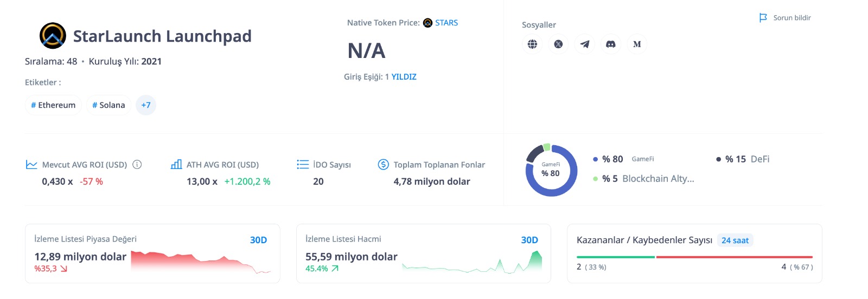Click the Sorun bildir report link
This screenshot has height=299, width=868.
(792, 18)
